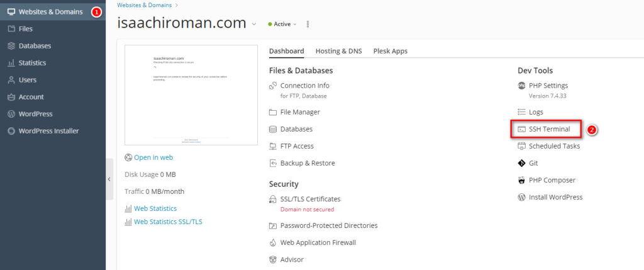The width and height of the screenshot is (644, 270).
Task: Switch to the Dashboard tab
Action: [287, 52]
